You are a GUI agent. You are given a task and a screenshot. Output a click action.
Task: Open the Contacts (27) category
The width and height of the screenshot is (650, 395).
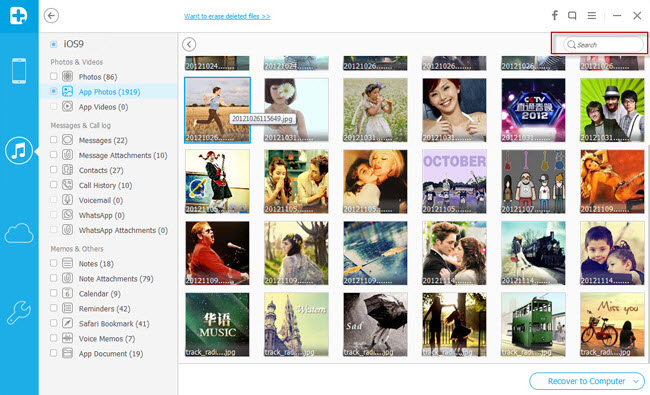pyautogui.click(x=101, y=170)
